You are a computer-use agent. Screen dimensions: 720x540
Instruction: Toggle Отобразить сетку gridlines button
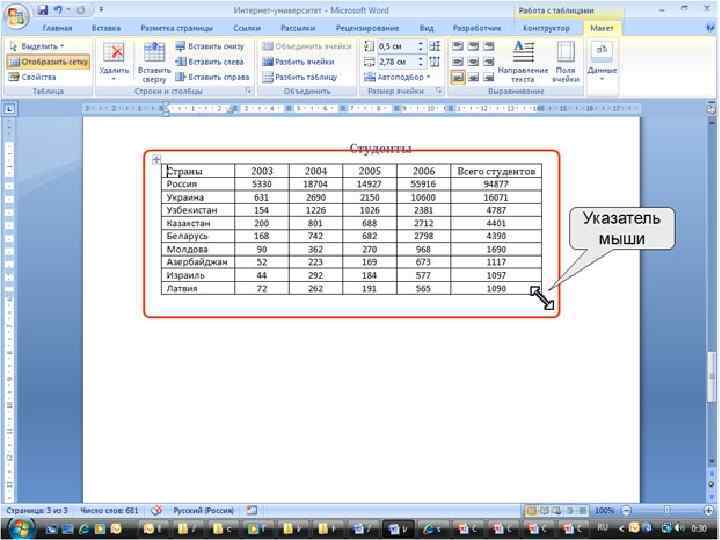click(49, 62)
